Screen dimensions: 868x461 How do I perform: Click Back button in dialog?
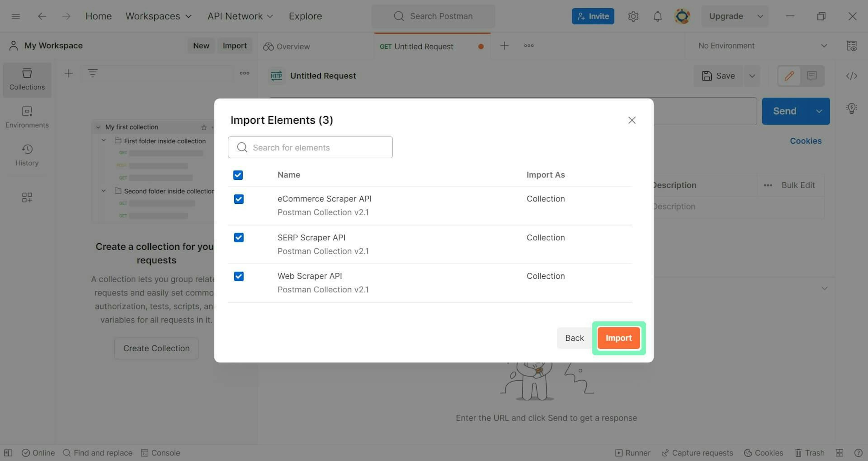pos(574,338)
